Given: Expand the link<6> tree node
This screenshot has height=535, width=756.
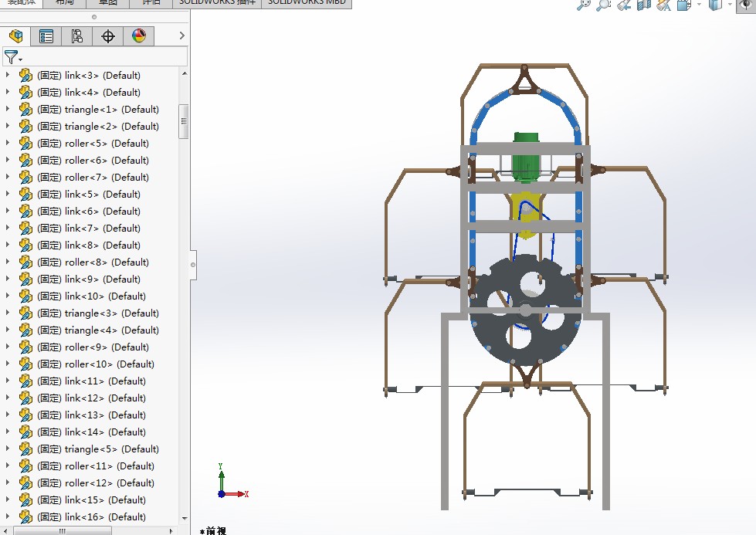Looking at the screenshot, I should pos(8,210).
